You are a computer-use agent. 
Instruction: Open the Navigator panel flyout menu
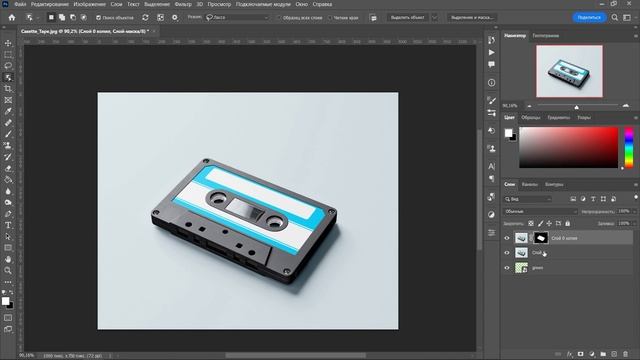[636, 36]
